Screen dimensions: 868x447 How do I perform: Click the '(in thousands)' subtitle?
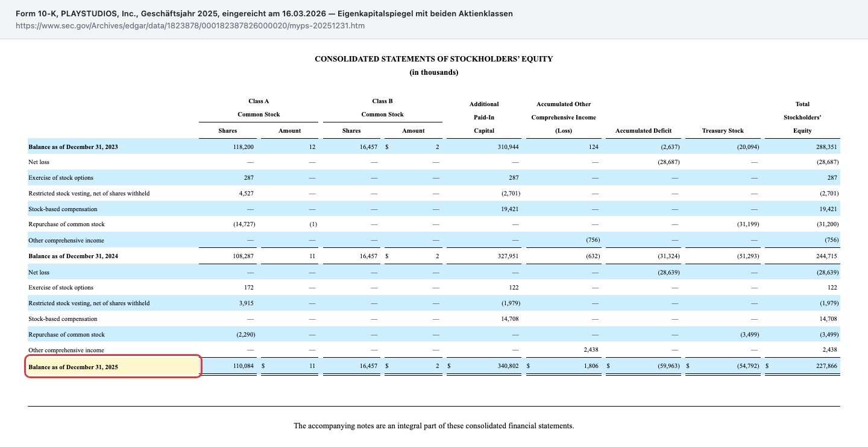click(x=434, y=72)
